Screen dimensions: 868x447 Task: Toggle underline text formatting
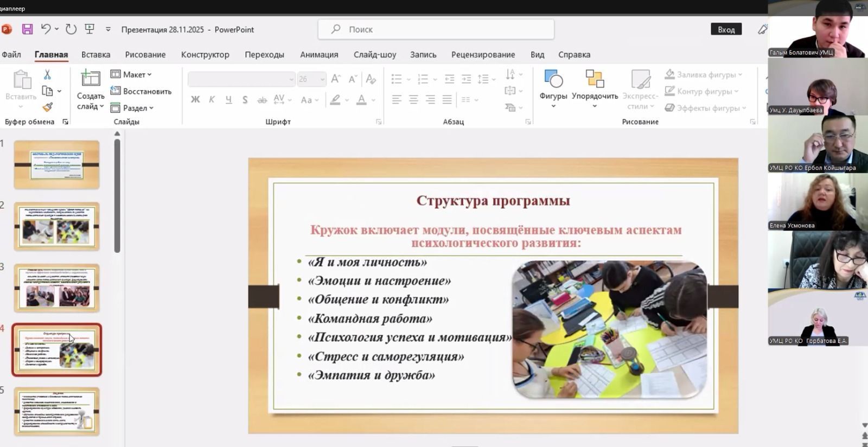(228, 100)
